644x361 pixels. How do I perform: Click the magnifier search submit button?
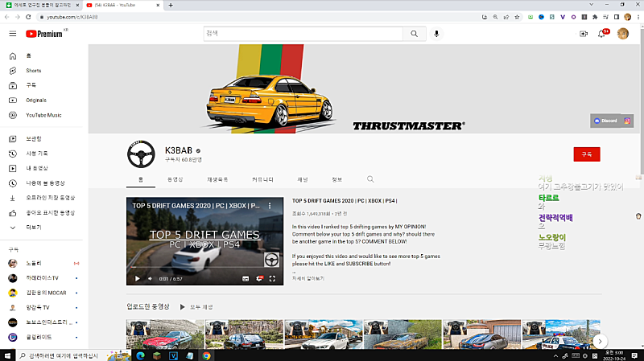pos(414,34)
